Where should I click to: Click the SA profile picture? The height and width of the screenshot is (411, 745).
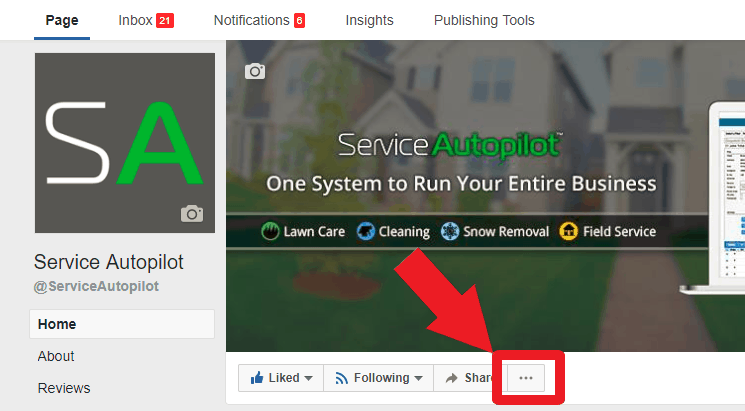pos(124,143)
